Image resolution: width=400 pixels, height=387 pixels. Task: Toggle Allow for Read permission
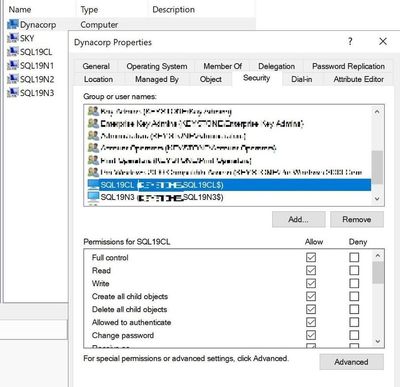point(311,270)
